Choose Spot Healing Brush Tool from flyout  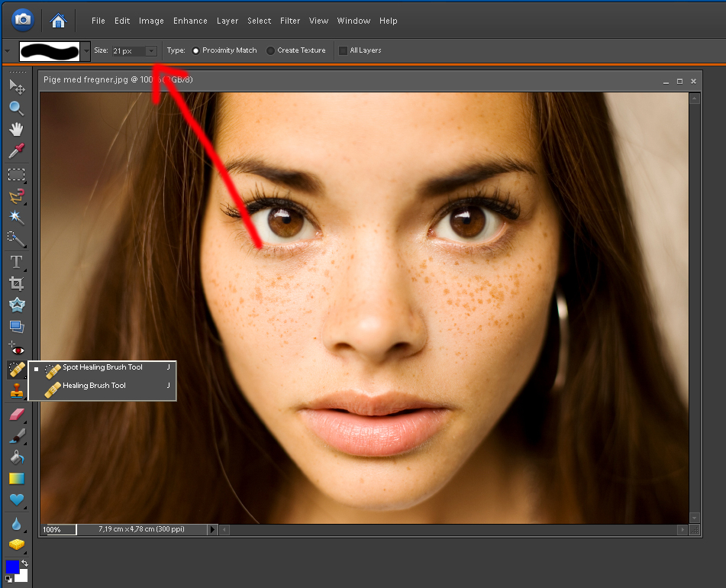click(102, 368)
